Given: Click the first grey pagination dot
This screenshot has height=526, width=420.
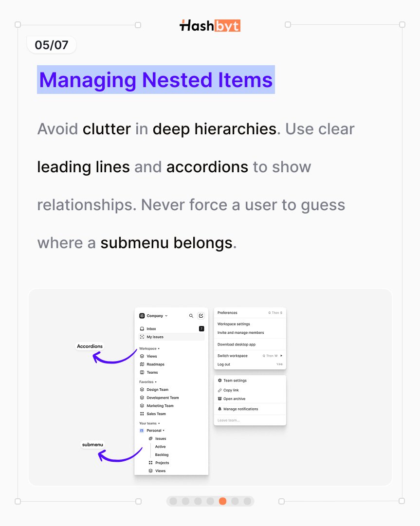Looking at the screenshot, I should (x=173, y=501).
